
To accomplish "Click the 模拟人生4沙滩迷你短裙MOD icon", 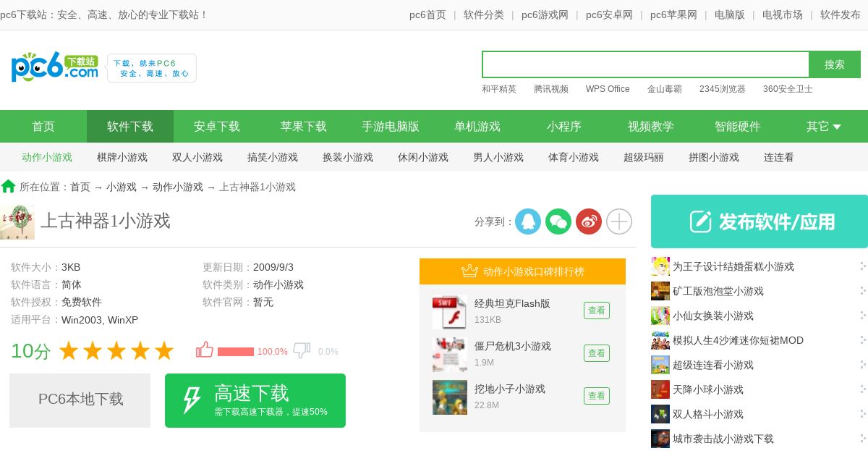I will [660, 340].
